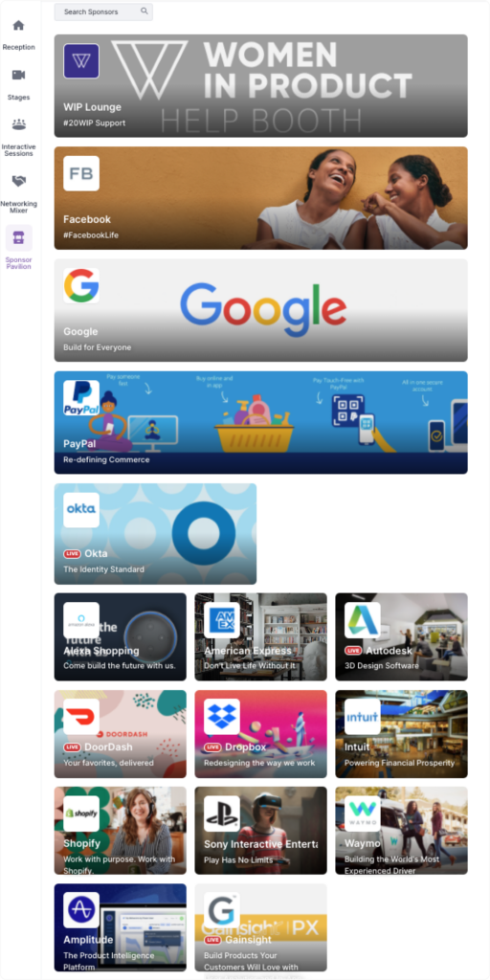Open the Interactive Sessions group icon

pos(19,124)
